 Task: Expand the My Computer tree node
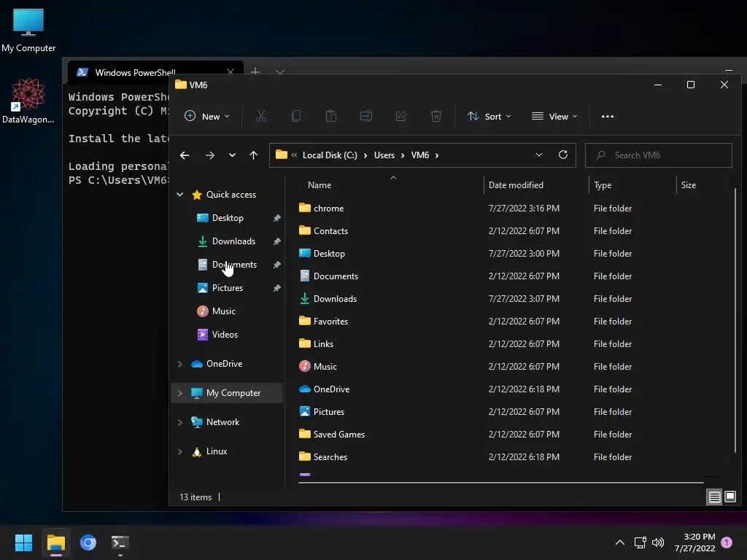[179, 393]
